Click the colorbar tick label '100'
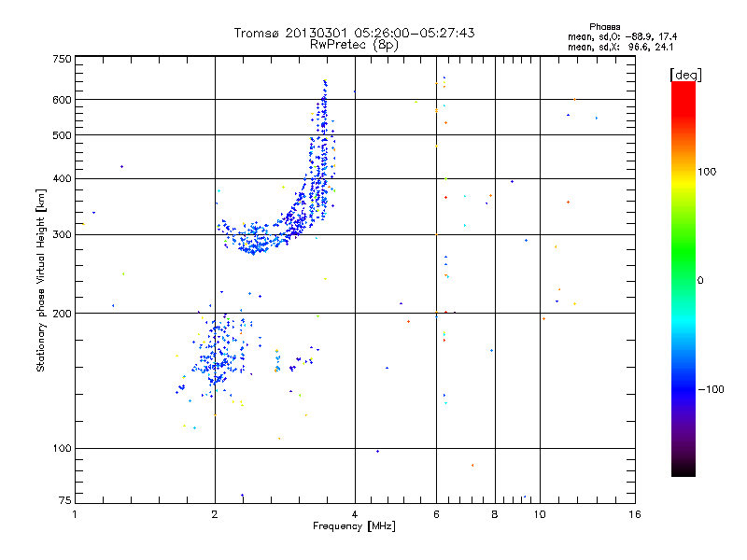747x560 pixels. [x=707, y=172]
